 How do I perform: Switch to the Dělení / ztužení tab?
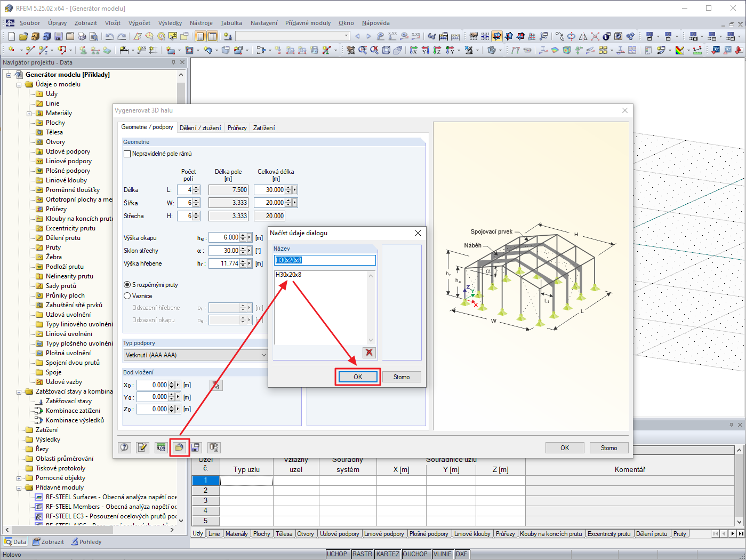[200, 128]
